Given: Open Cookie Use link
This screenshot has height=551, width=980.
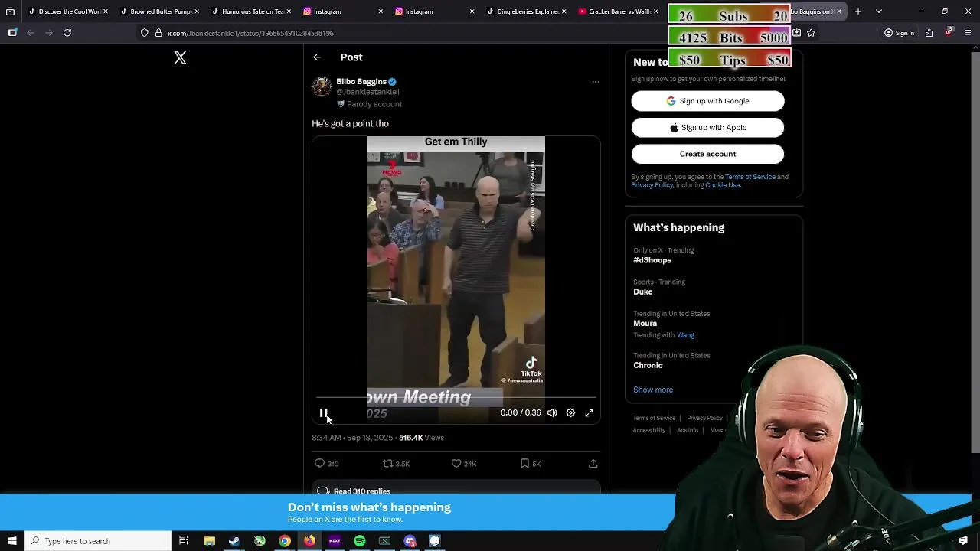Looking at the screenshot, I should 723,185.
